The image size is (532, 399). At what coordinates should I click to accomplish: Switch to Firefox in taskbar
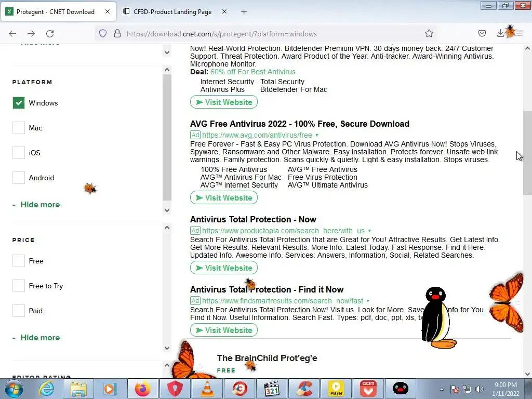142,389
